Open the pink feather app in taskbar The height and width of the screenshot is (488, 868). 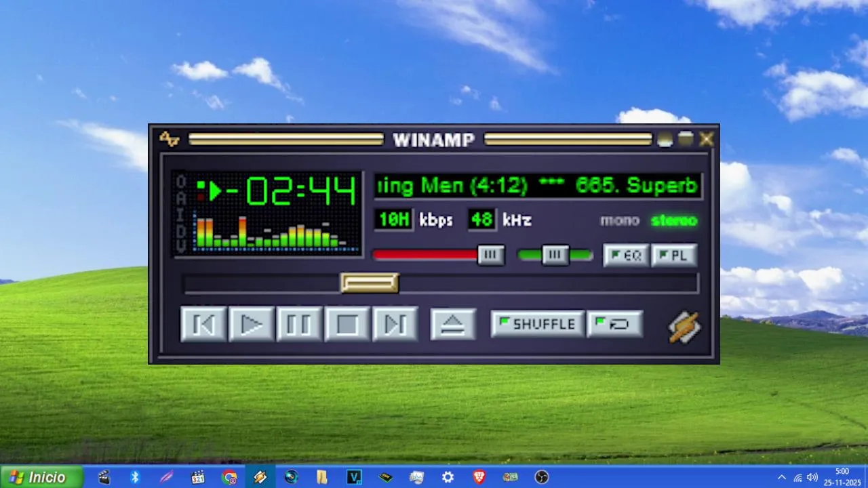pos(166,477)
